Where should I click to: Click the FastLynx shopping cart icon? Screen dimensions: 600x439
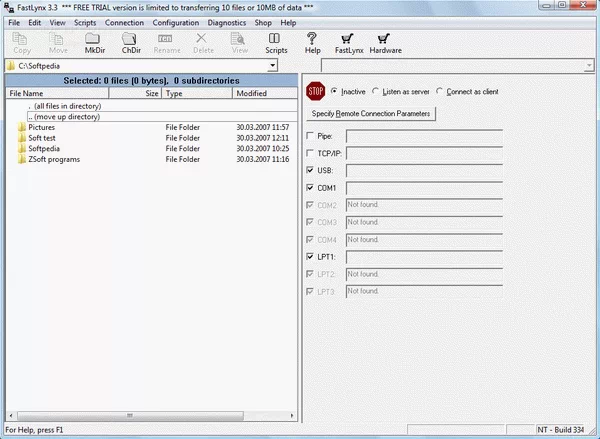click(348, 38)
